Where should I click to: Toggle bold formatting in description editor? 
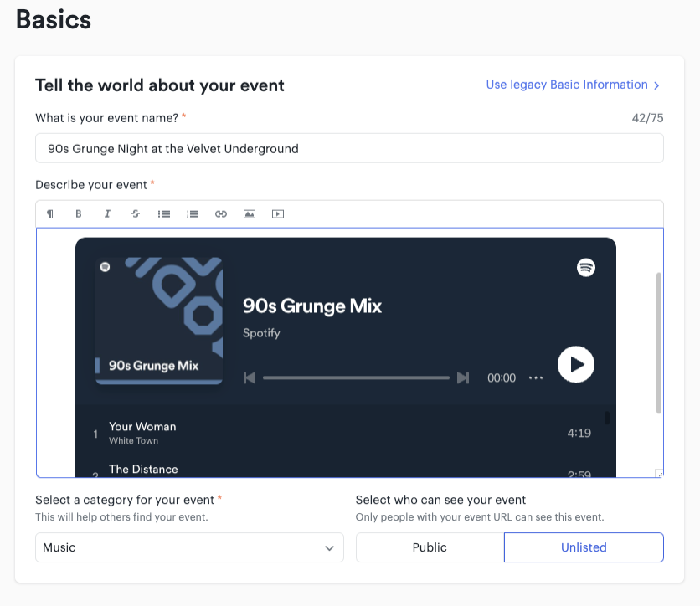coord(79,214)
